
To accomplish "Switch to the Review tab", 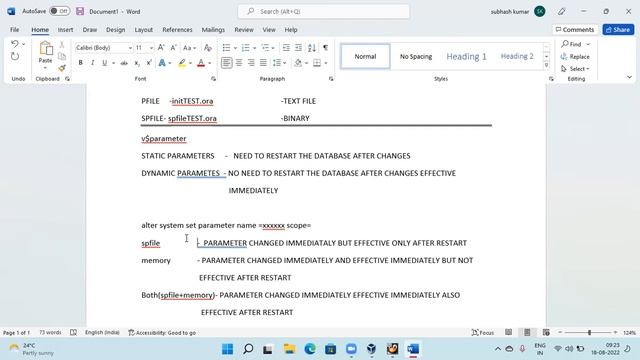I will coord(244,30).
